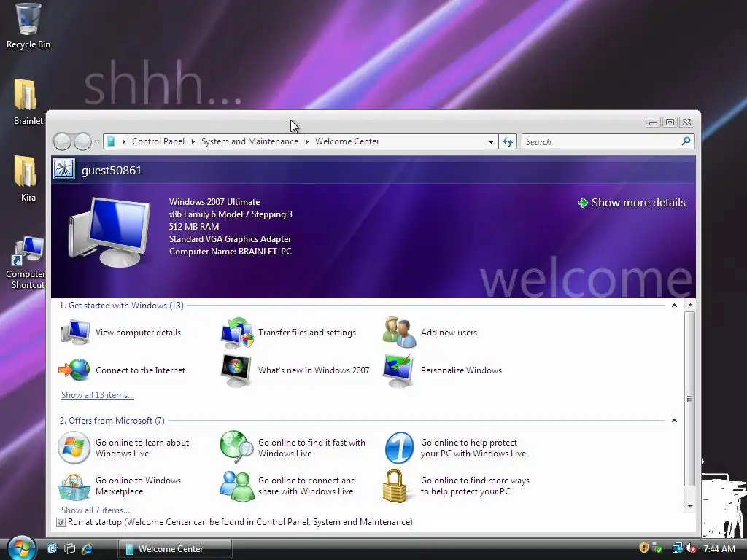Click the refresh button beside the address bar
Screen dimensions: 747x560
click(x=508, y=142)
